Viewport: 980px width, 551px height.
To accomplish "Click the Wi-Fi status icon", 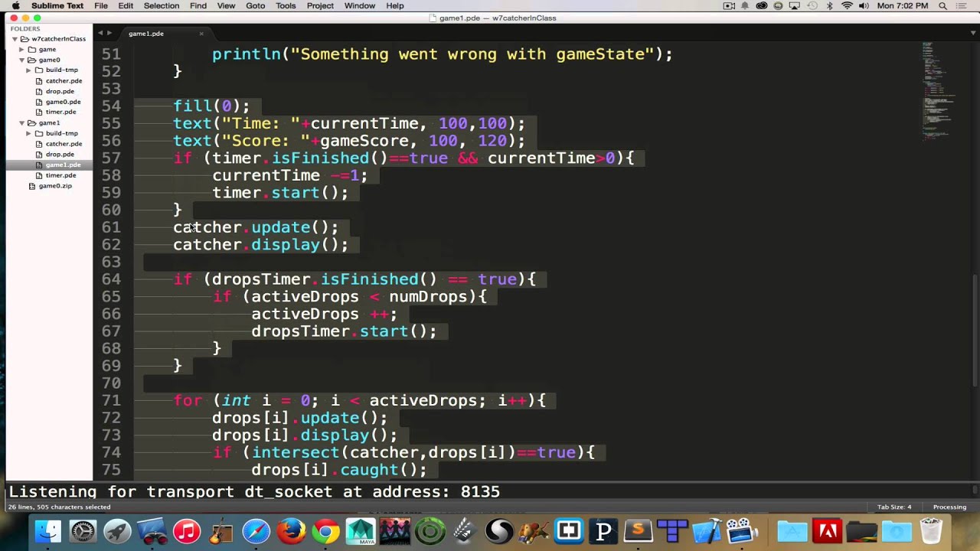I will 847,6.
